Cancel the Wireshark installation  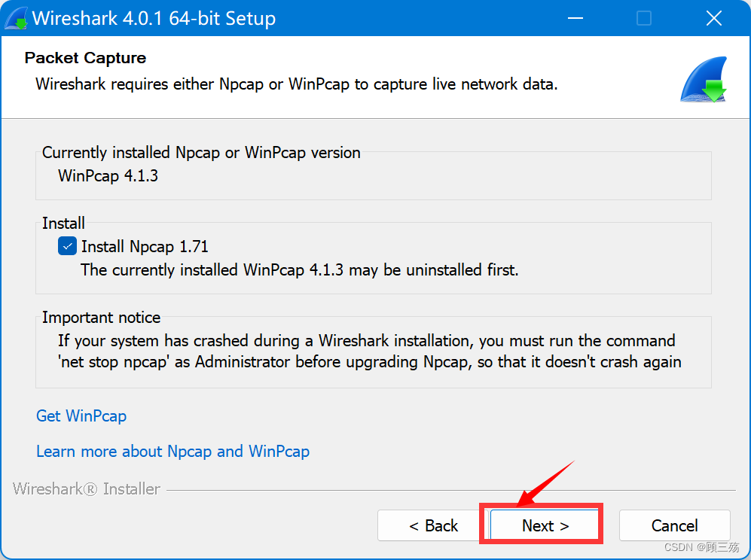[674, 525]
